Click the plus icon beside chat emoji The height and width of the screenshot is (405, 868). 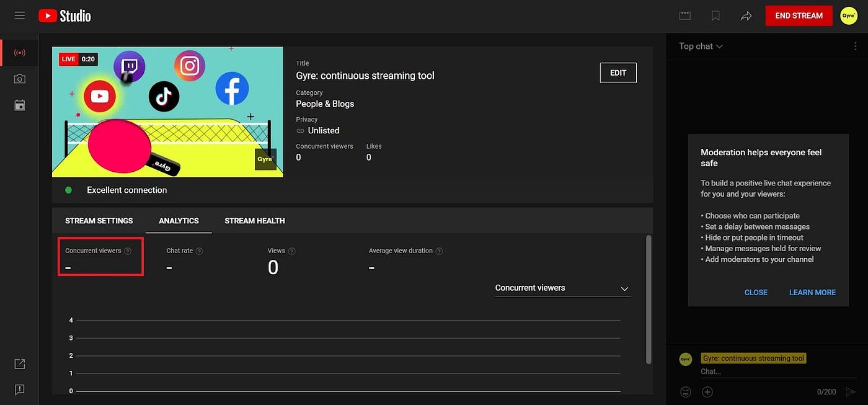point(707,392)
